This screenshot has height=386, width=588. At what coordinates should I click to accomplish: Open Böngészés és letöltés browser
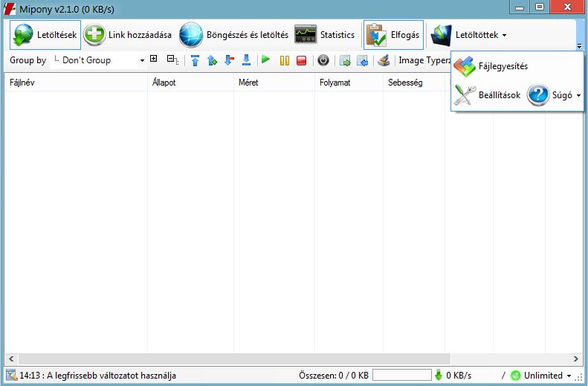pyautogui.click(x=233, y=35)
